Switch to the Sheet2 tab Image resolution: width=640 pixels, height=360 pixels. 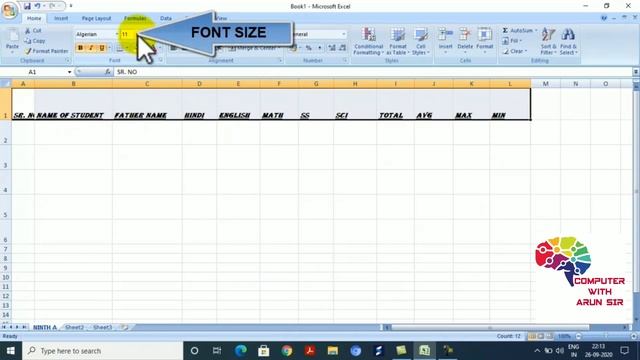tap(74, 327)
